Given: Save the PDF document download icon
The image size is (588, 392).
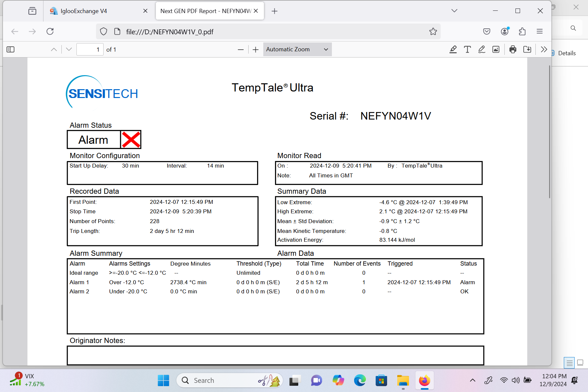Looking at the screenshot, I should (x=527, y=49).
